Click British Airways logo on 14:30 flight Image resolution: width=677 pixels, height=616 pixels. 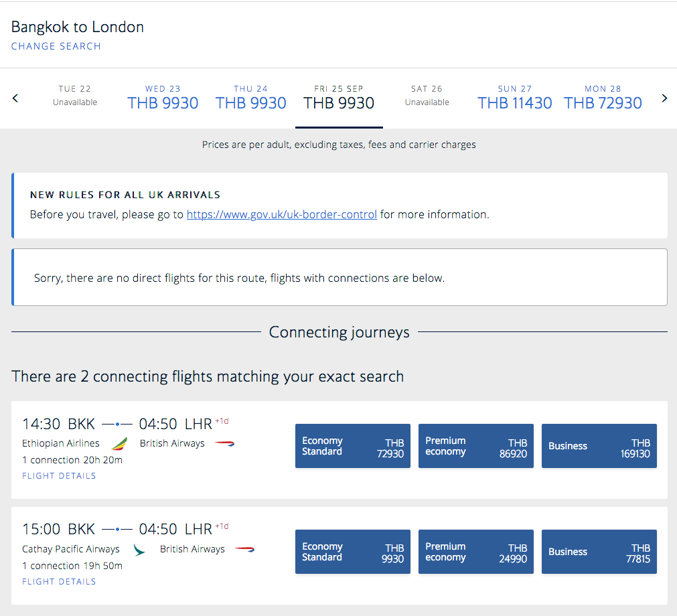click(x=224, y=443)
